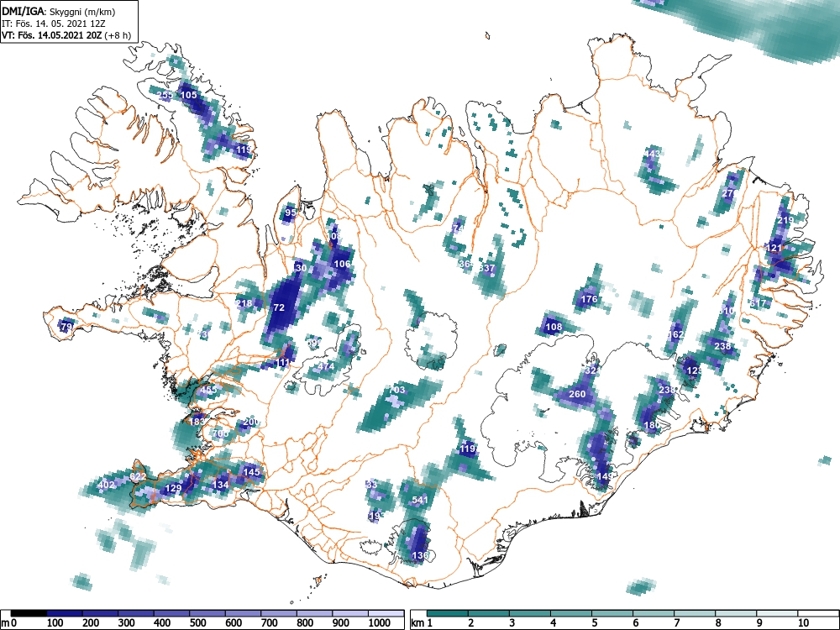Click the visibility value 622 on map
Viewport: 840px width, 630px height.
coord(138,477)
